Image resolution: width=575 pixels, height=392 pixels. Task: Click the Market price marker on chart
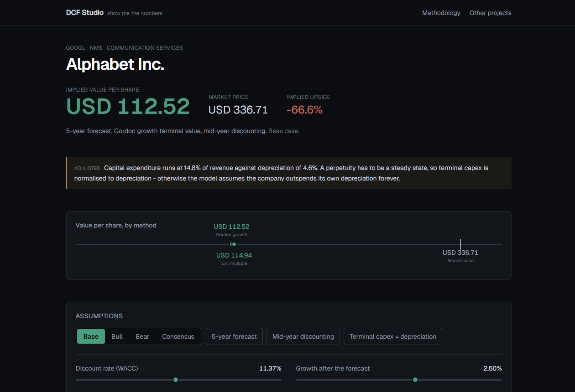coord(460,244)
